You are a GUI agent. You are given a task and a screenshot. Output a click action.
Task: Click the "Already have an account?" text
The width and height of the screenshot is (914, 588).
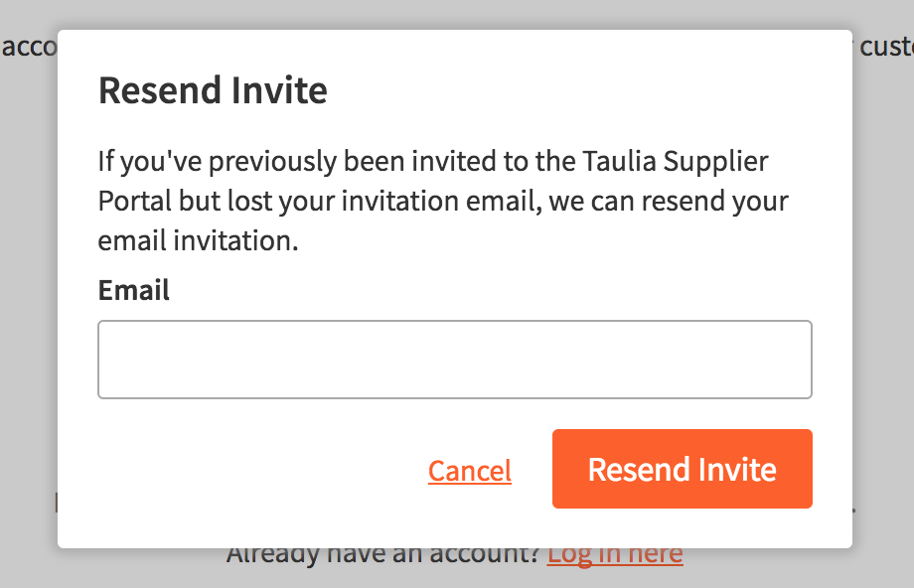click(x=382, y=553)
